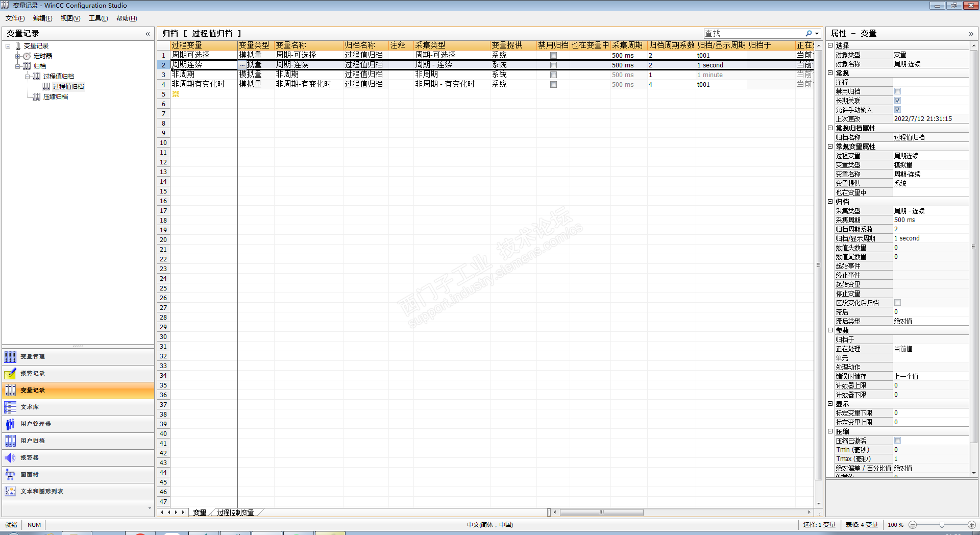Open the search options dropdown arrow
This screenshot has width=980, height=535.
tap(817, 34)
